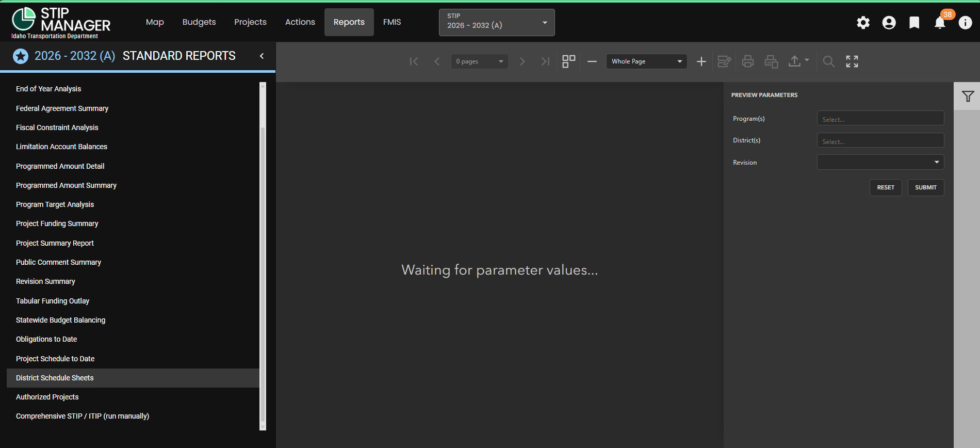Toggle full screen viewer mode
Screen dimensions: 980x448
(x=852, y=61)
